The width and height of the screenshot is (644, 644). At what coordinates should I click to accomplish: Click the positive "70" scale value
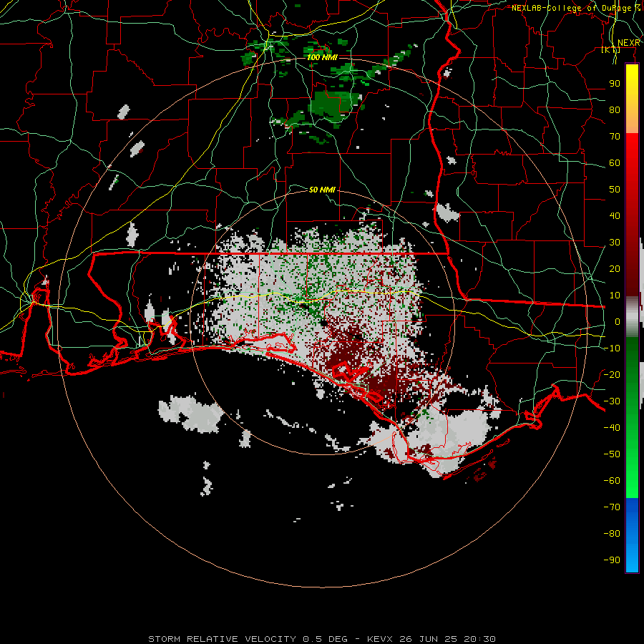click(x=615, y=137)
